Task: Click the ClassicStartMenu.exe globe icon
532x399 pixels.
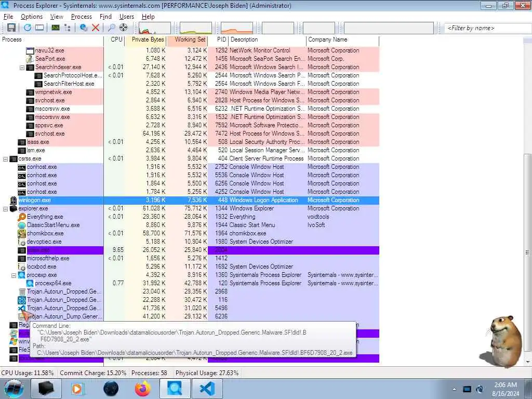Action: click(x=22, y=225)
